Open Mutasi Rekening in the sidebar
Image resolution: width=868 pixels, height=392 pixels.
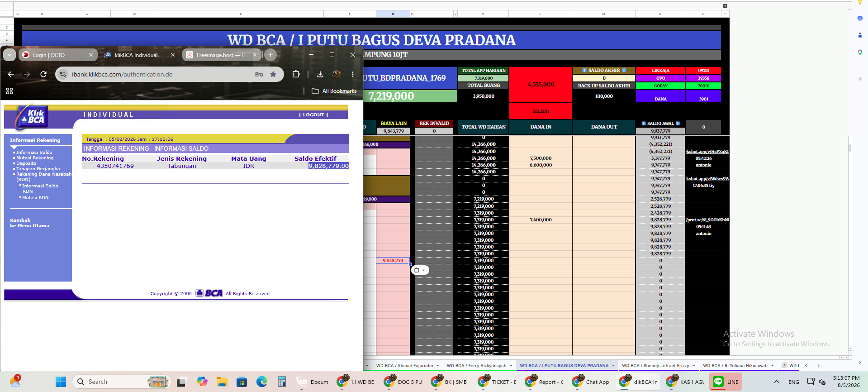tap(35, 158)
